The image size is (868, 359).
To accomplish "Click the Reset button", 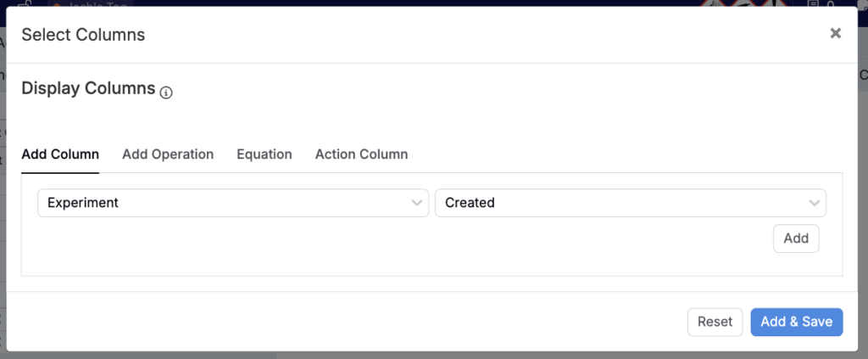I will tap(715, 322).
